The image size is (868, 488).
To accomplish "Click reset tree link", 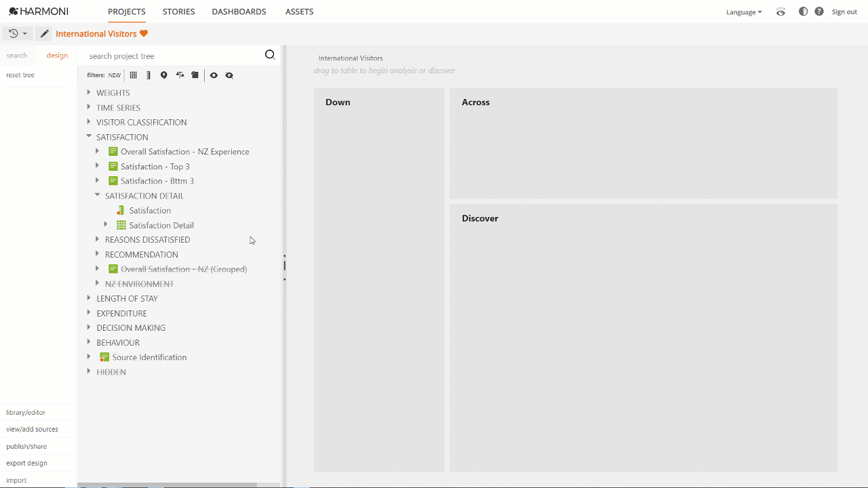I will tap(20, 75).
